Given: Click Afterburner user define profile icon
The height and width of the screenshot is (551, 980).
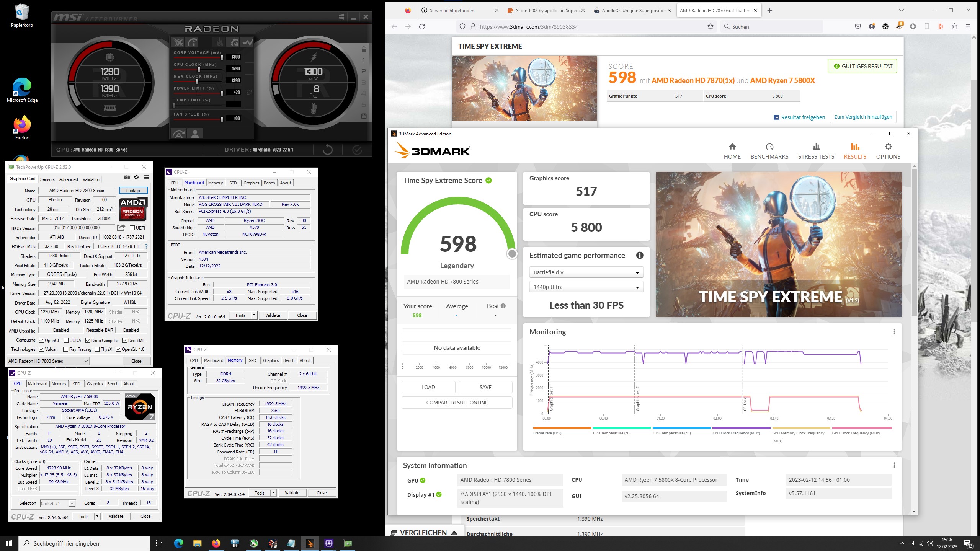Looking at the screenshot, I should pos(195,133).
